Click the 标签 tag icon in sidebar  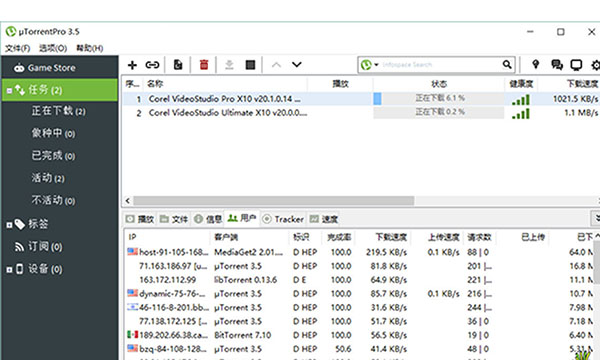click(x=20, y=224)
